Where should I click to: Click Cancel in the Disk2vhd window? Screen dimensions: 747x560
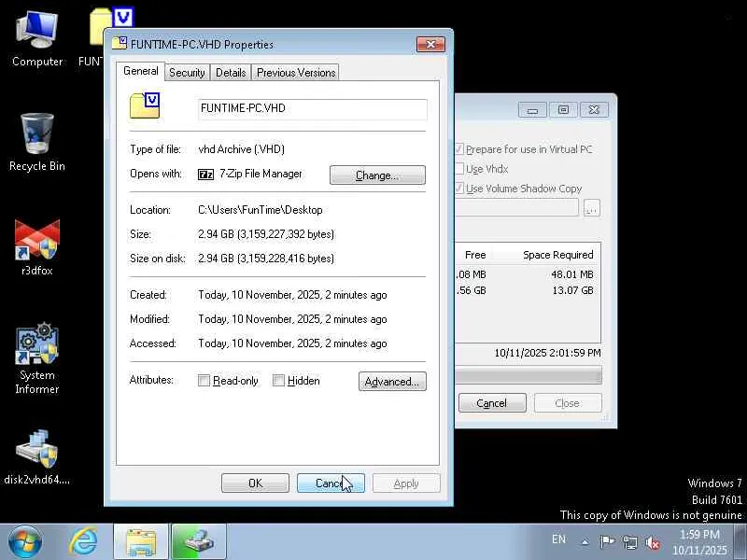[492, 403]
